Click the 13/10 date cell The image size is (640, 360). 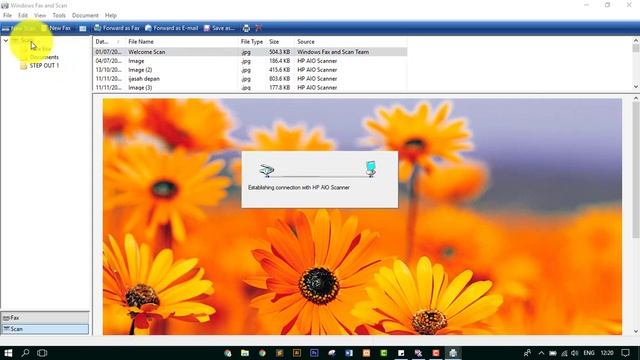point(109,70)
